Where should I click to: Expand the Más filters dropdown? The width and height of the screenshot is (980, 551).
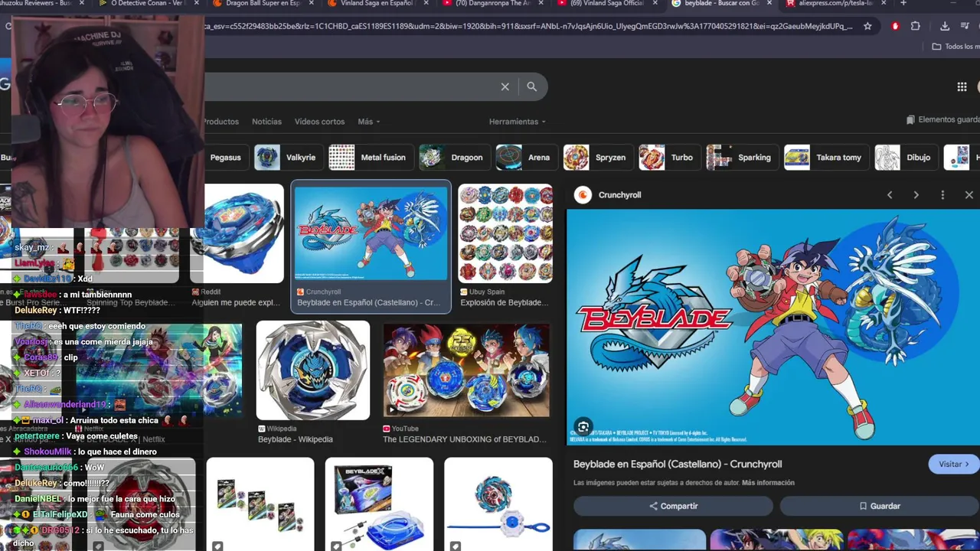tap(368, 122)
